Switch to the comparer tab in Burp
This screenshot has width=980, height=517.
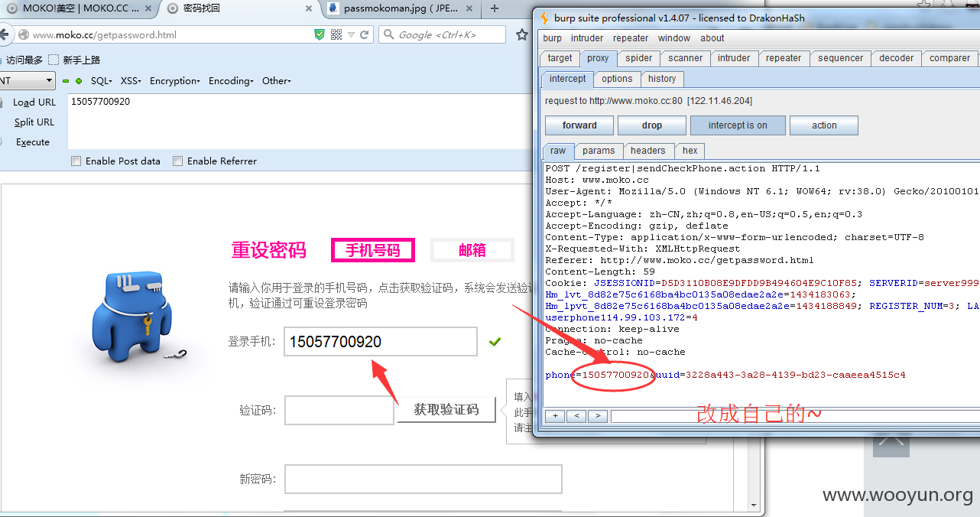(950, 58)
